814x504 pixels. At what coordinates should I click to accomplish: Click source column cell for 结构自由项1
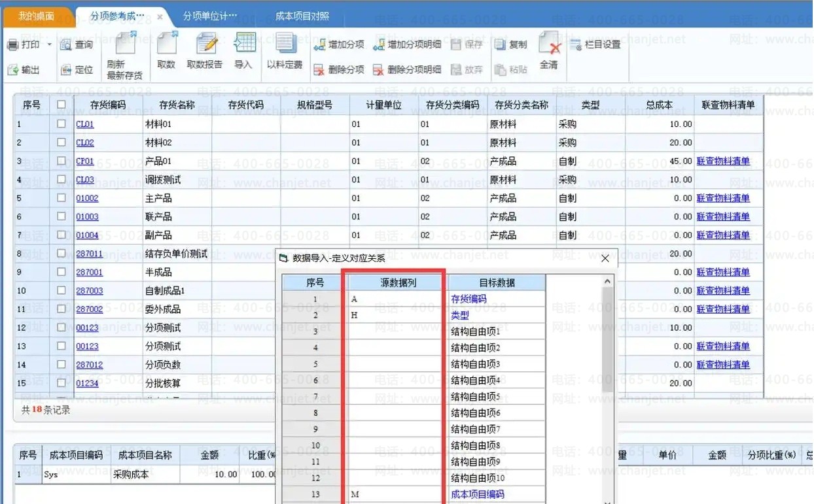click(x=395, y=331)
